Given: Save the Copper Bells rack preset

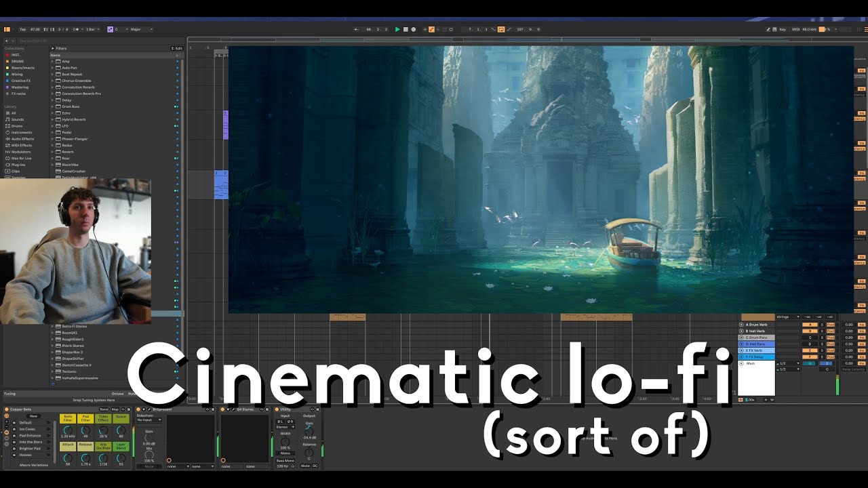Looking at the screenshot, I should pyautogui.click(x=130, y=409).
